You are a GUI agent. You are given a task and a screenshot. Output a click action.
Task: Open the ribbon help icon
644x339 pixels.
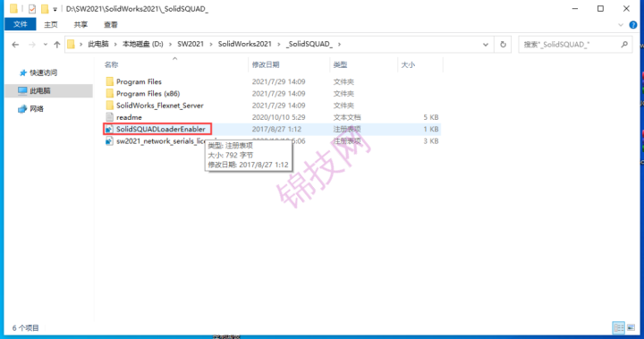coord(633,25)
